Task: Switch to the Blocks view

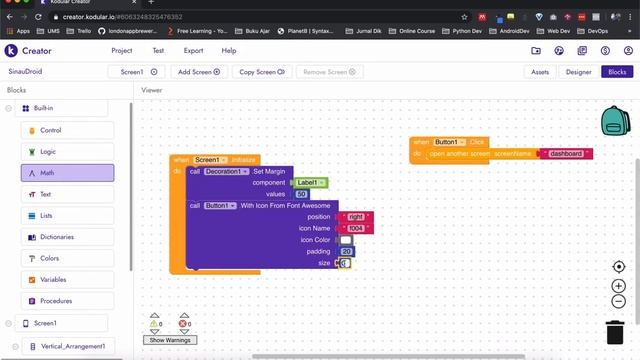Action: (617, 72)
